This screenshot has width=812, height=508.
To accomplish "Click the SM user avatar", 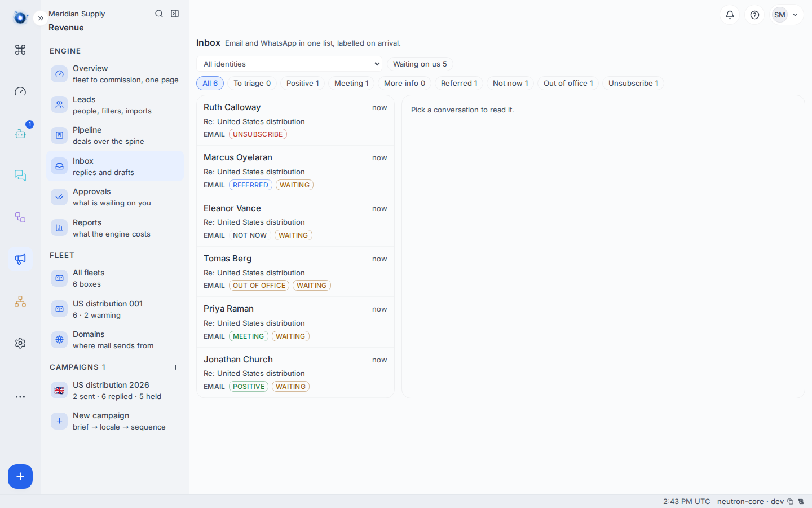I will click(780, 15).
